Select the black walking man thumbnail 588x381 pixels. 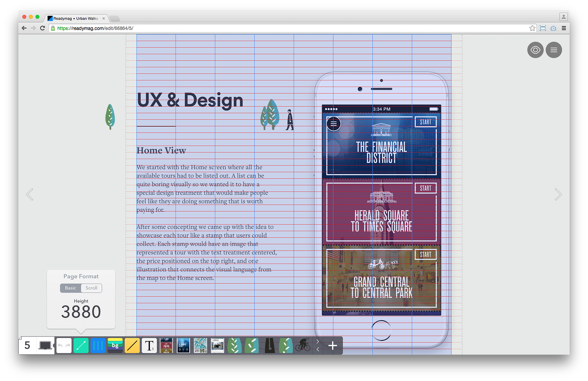[269, 345]
